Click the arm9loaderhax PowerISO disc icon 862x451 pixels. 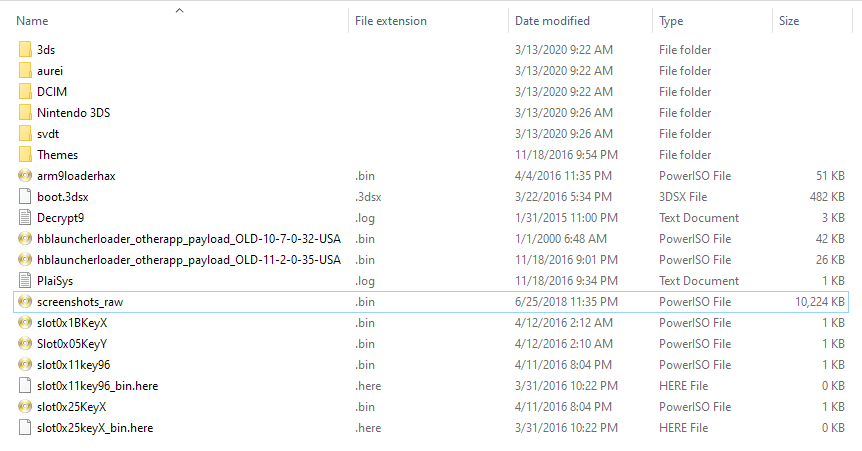25,175
